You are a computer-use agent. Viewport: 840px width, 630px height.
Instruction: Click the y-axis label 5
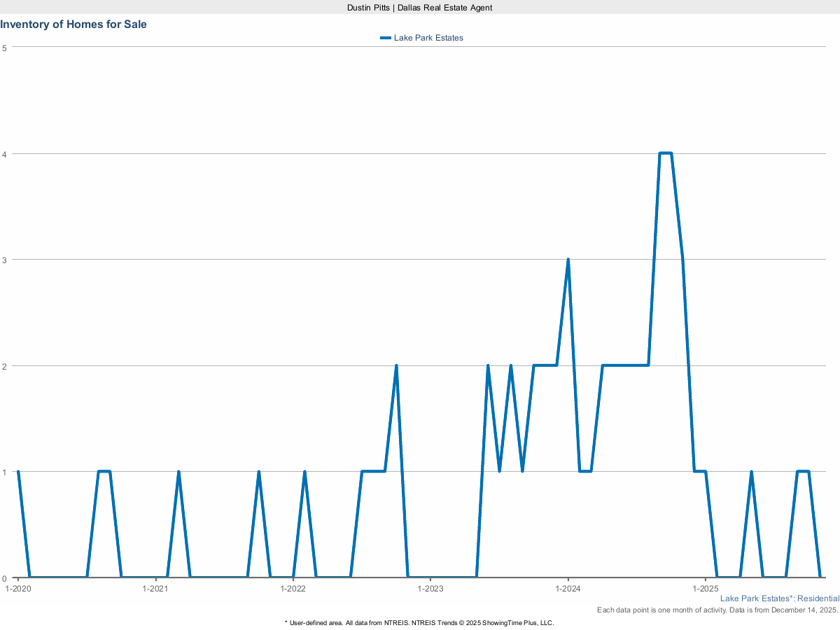4,48
